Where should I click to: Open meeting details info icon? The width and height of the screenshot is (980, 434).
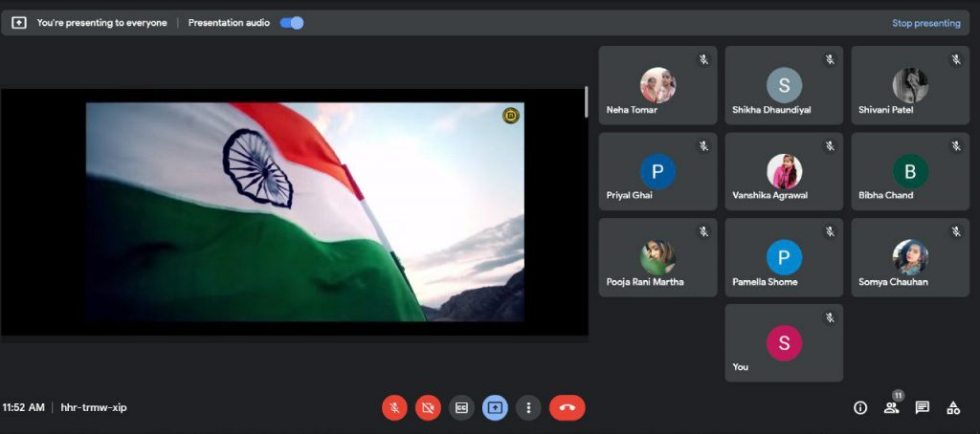click(x=860, y=408)
